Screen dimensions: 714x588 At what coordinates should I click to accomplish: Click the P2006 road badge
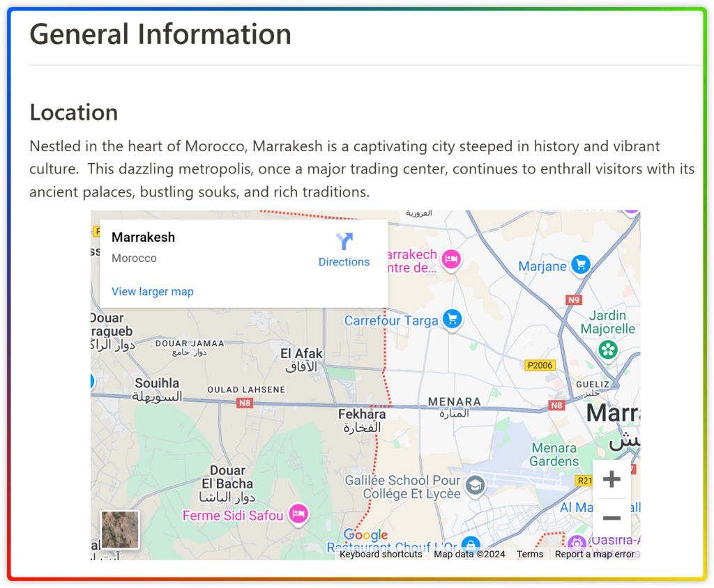tap(540, 366)
